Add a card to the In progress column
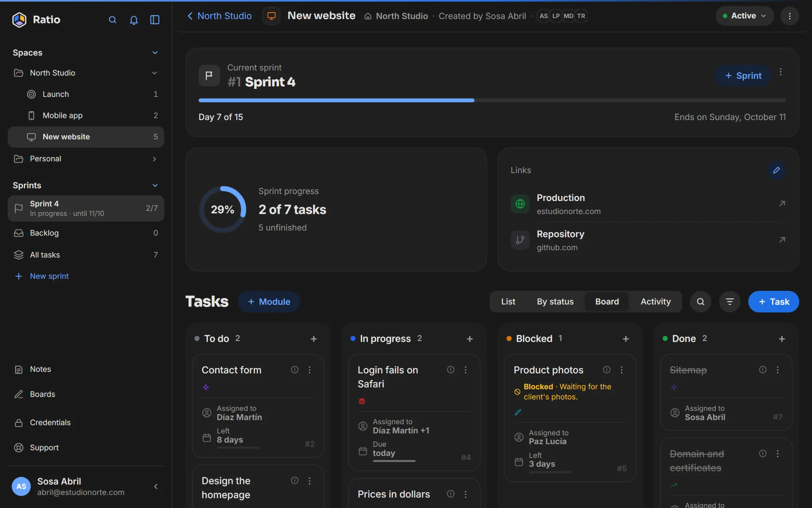Image resolution: width=812 pixels, height=508 pixels. tap(469, 339)
